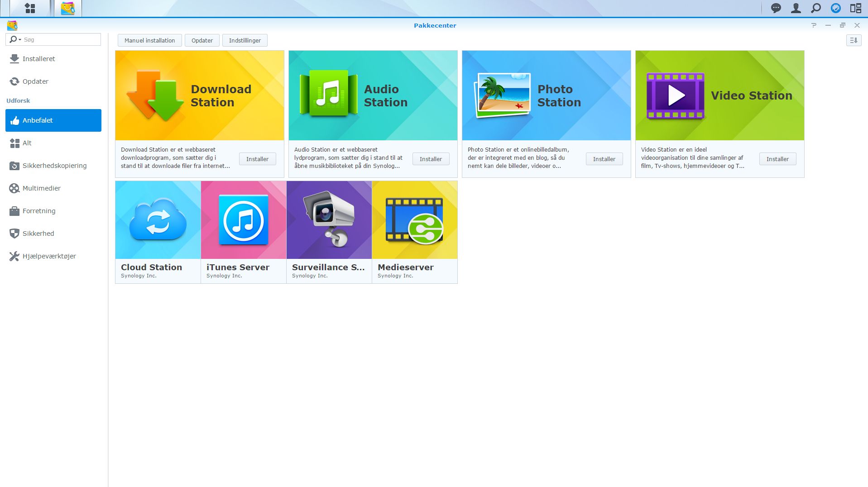This screenshot has height=487, width=868.
Task: Click the Søg search input field
Action: point(61,40)
